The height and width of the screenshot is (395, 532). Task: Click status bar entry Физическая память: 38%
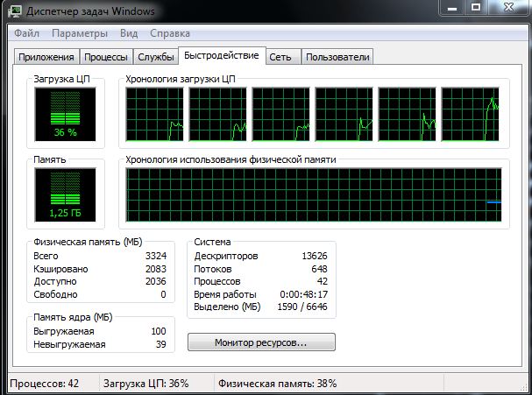click(x=277, y=384)
